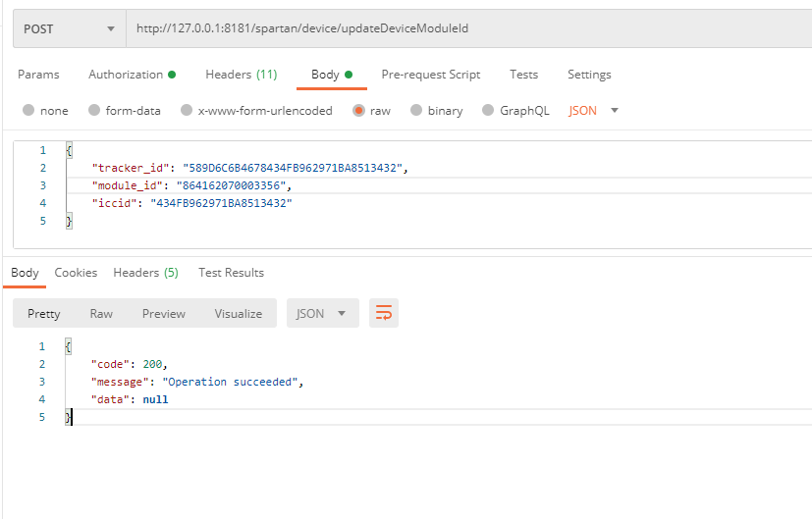
Task: Select x-www-form-urlencoded body type
Action: (x=187, y=111)
